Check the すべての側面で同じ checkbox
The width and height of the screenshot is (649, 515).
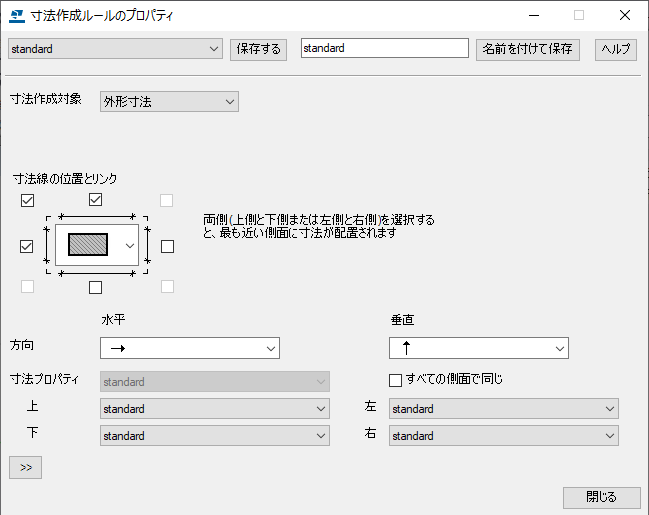pyautogui.click(x=395, y=380)
